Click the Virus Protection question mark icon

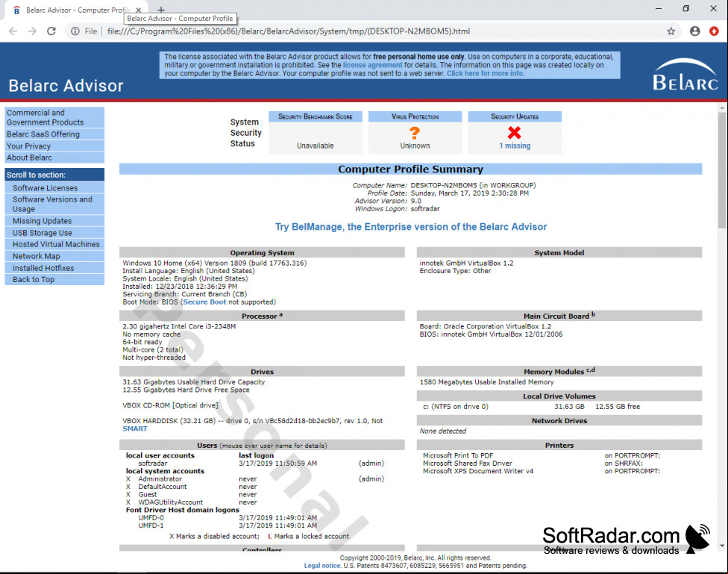415,133
